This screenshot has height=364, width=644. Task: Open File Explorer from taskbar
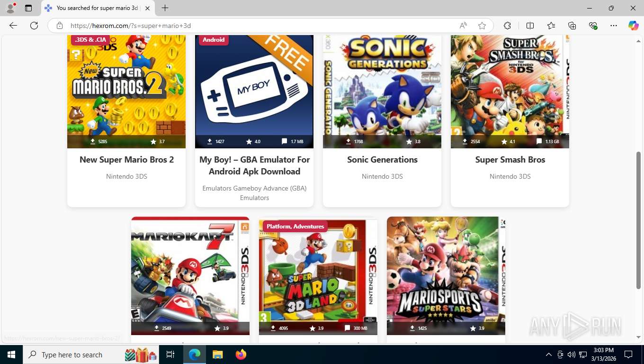[217, 355]
